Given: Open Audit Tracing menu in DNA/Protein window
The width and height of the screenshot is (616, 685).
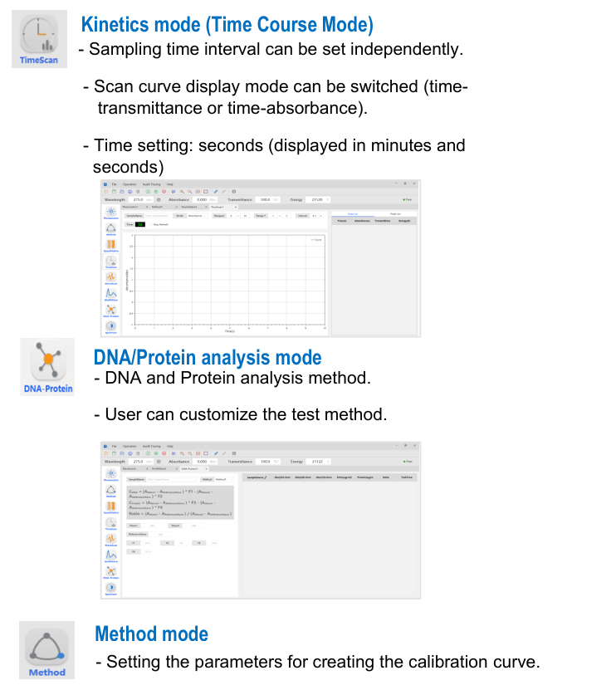Looking at the screenshot, I should coord(151,446).
